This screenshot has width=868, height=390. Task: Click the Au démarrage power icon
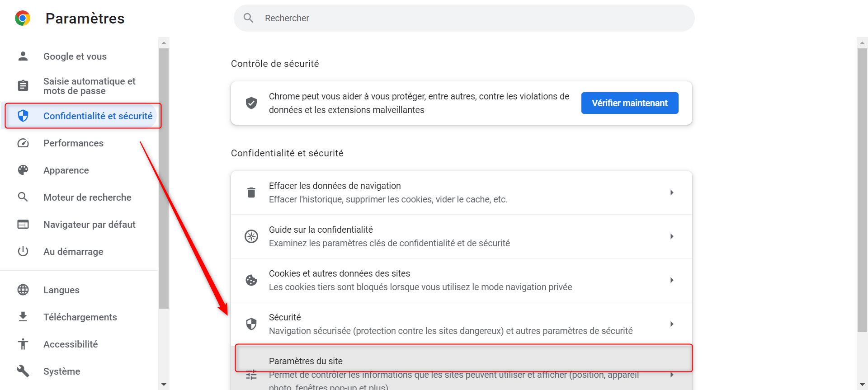(x=23, y=252)
